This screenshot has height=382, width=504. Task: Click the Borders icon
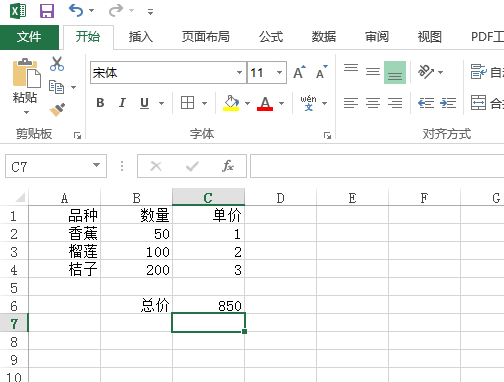(187, 103)
